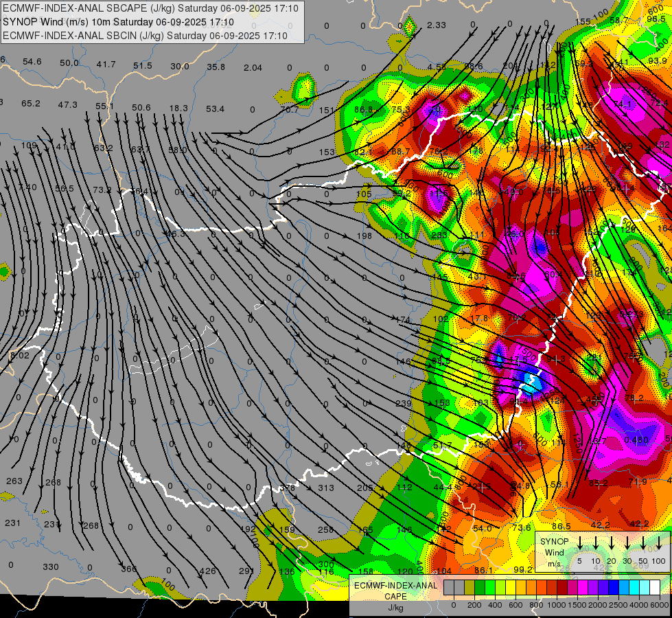Click the '8.02' value at the left edge
Screen dimensions: 672x618
(x=20, y=356)
